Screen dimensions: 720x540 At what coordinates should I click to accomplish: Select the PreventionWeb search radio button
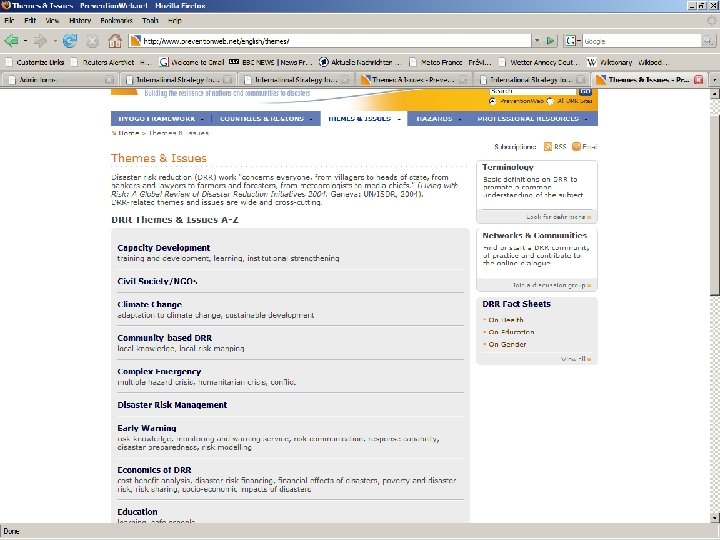coord(492,101)
